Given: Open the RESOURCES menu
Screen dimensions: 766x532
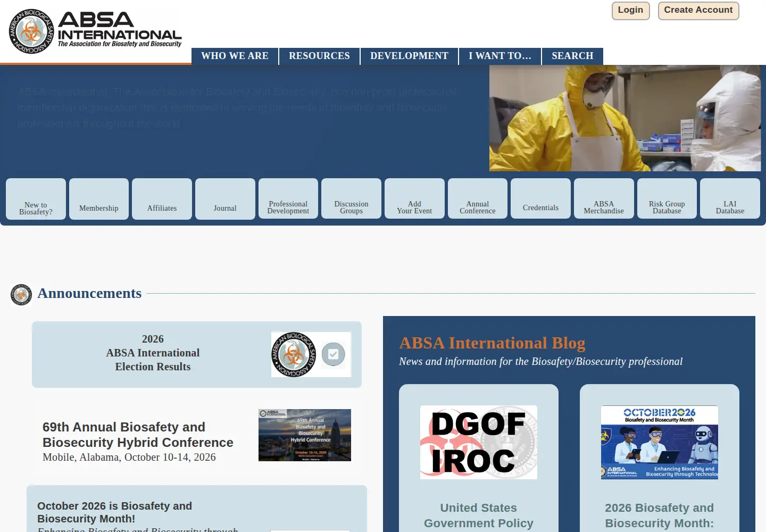Looking at the screenshot, I should (319, 56).
